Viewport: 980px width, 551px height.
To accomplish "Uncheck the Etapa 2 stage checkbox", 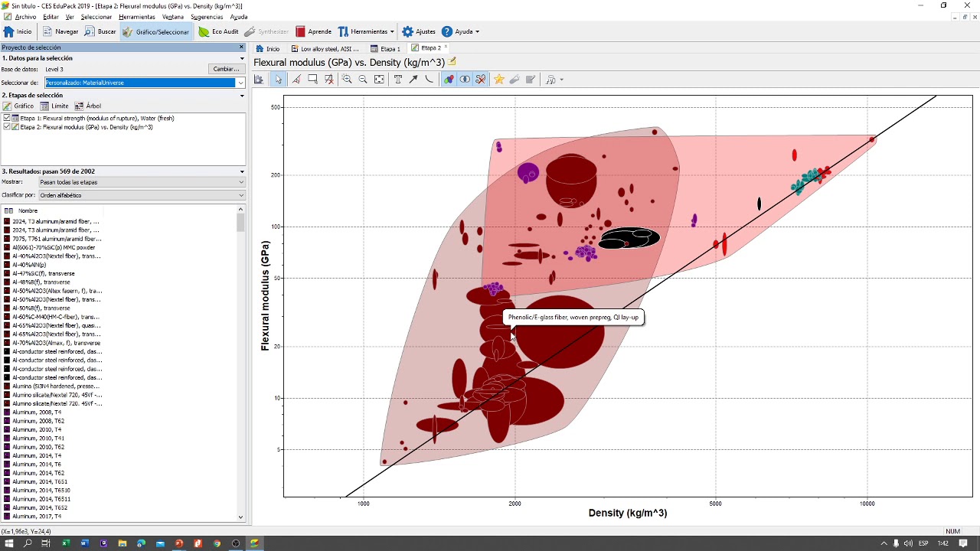I will tap(6, 127).
